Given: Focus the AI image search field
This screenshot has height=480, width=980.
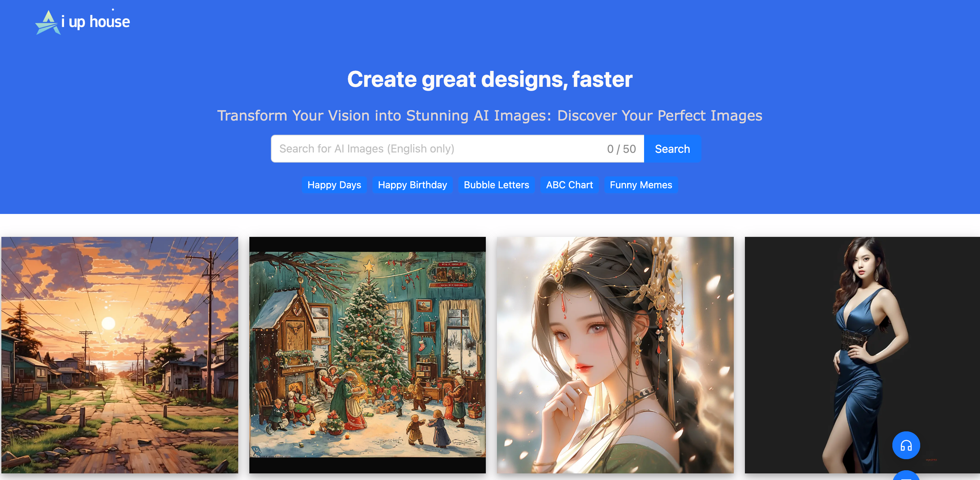Looking at the screenshot, I should point(437,149).
